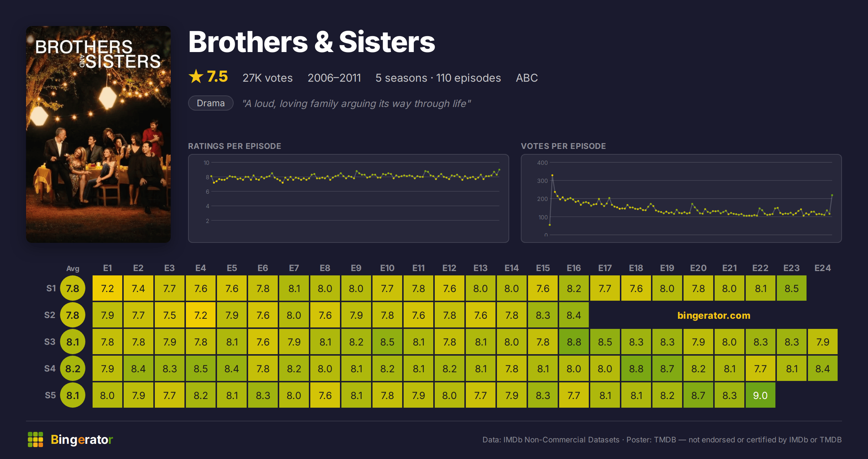This screenshot has height=459, width=868.
Task: Click the yellow star rating icon
Action: tap(196, 76)
